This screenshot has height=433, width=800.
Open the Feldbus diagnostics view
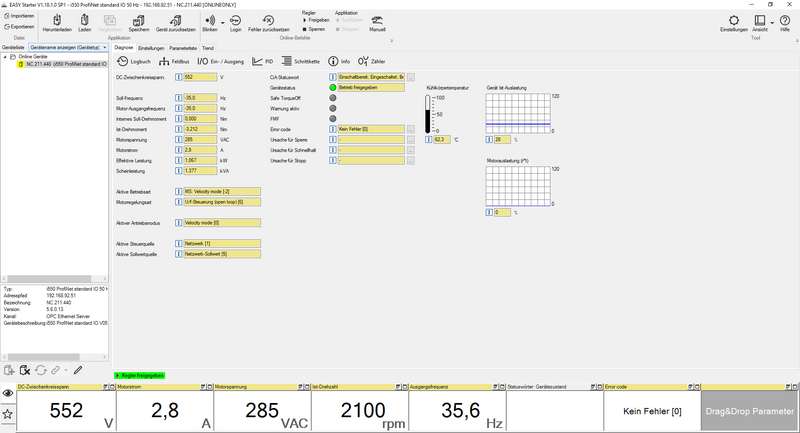tap(173, 61)
